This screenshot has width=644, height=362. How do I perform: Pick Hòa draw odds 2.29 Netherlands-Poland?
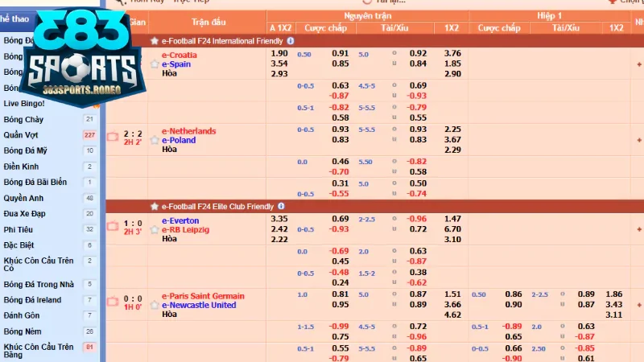point(452,150)
